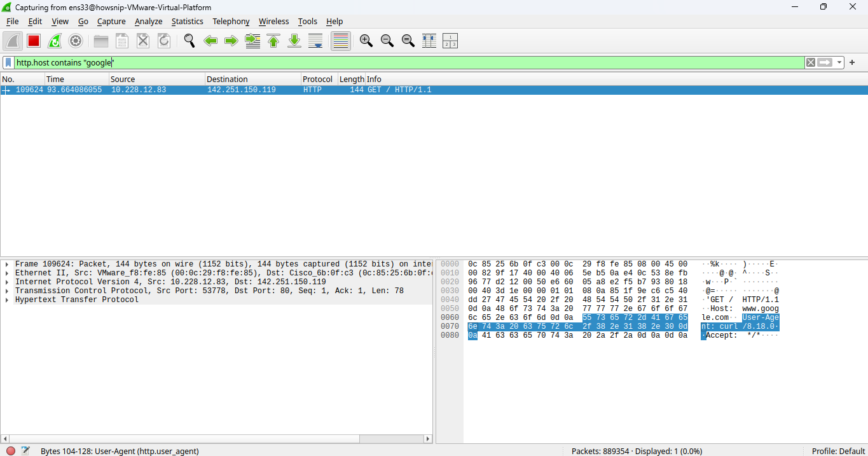Open the View menu
868x456 pixels.
pyautogui.click(x=60, y=21)
